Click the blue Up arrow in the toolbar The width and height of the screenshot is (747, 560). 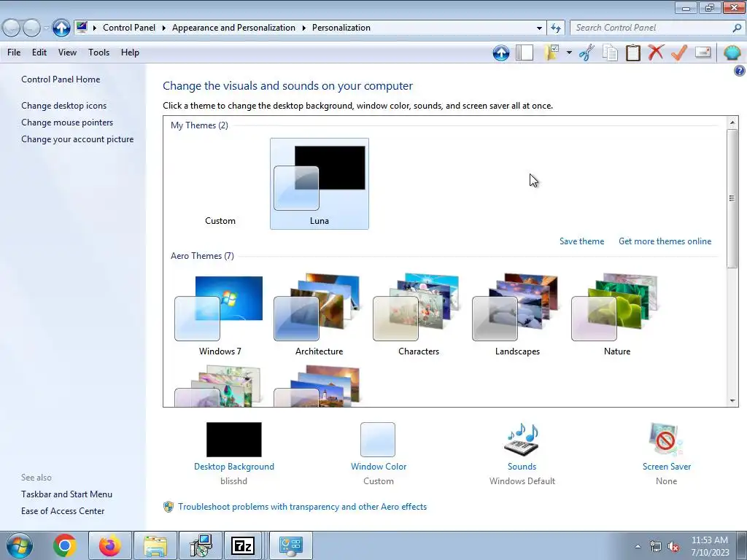(x=500, y=52)
